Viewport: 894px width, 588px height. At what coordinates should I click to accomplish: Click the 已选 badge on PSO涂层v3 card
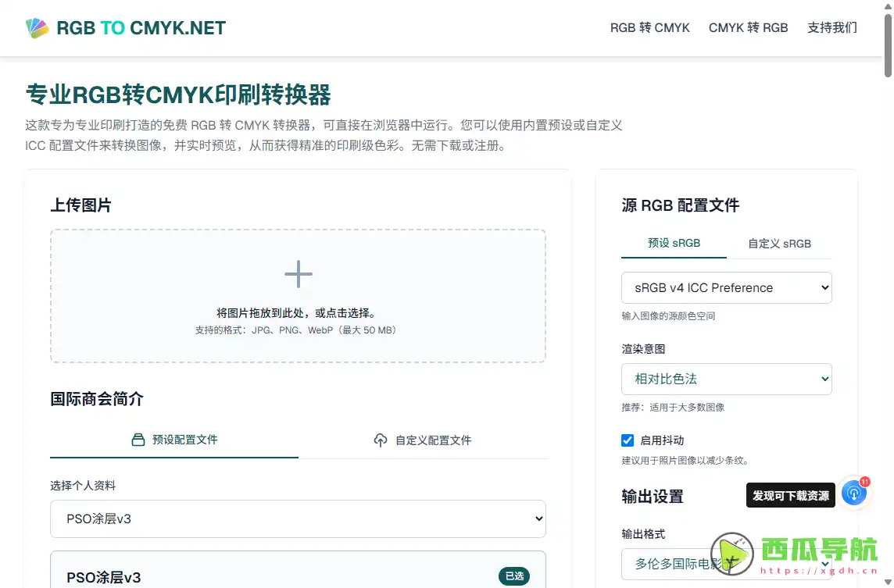click(x=514, y=576)
